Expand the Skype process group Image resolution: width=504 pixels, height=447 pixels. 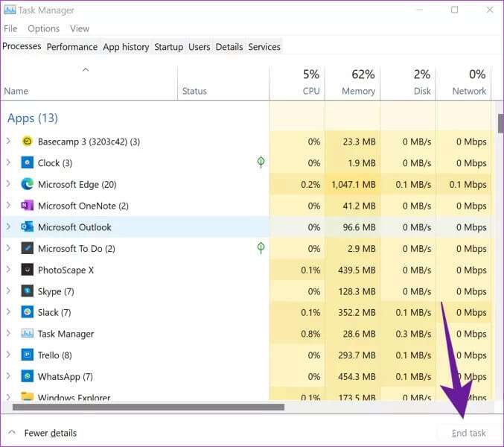[9, 291]
